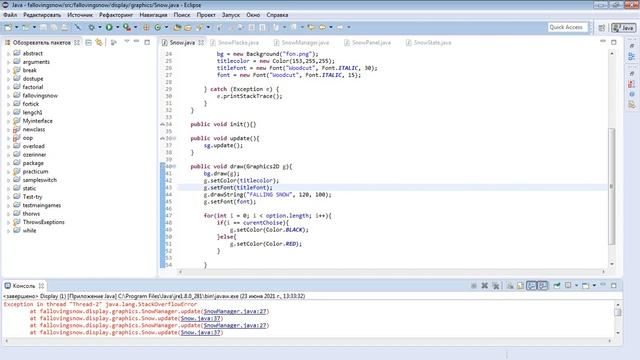Screen dimensions: 640x360
Task: Open the Справка menu
Action: (277, 15)
